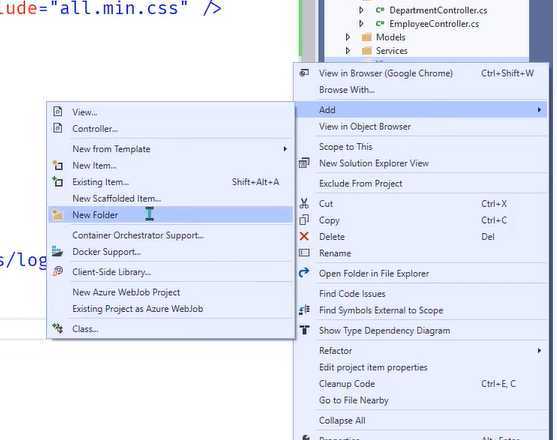Open EmployeeController.cs in Solution Explorer
The width and height of the screenshot is (557, 440).
[434, 24]
